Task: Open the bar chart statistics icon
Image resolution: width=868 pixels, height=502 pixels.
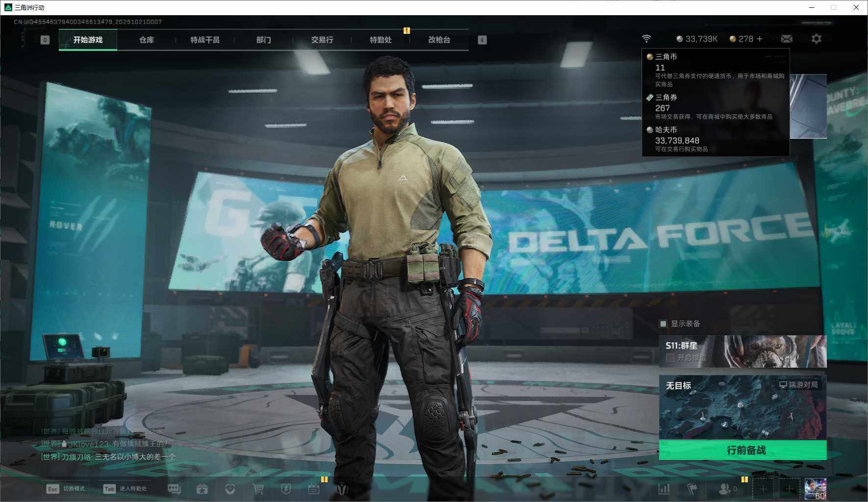Action: pyautogui.click(x=664, y=489)
